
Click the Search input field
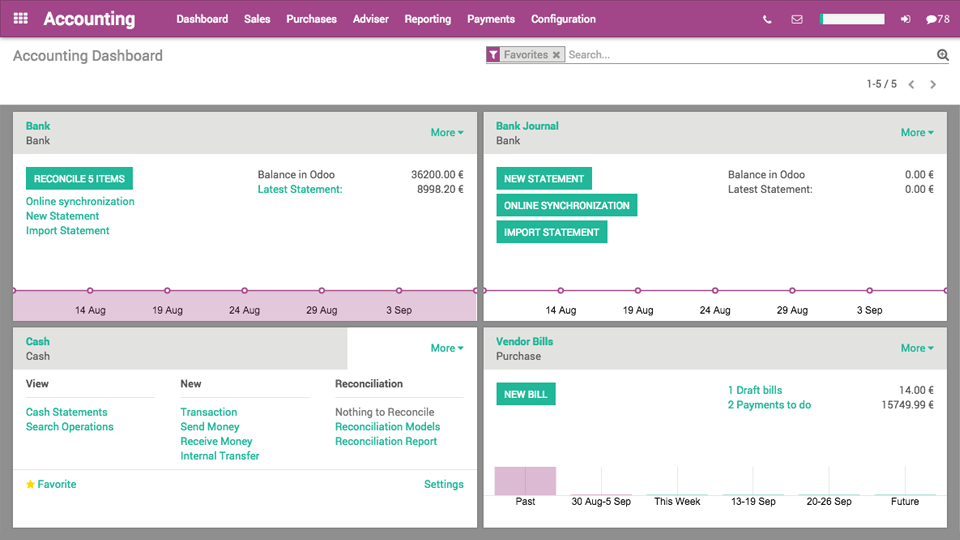pos(750,55)
